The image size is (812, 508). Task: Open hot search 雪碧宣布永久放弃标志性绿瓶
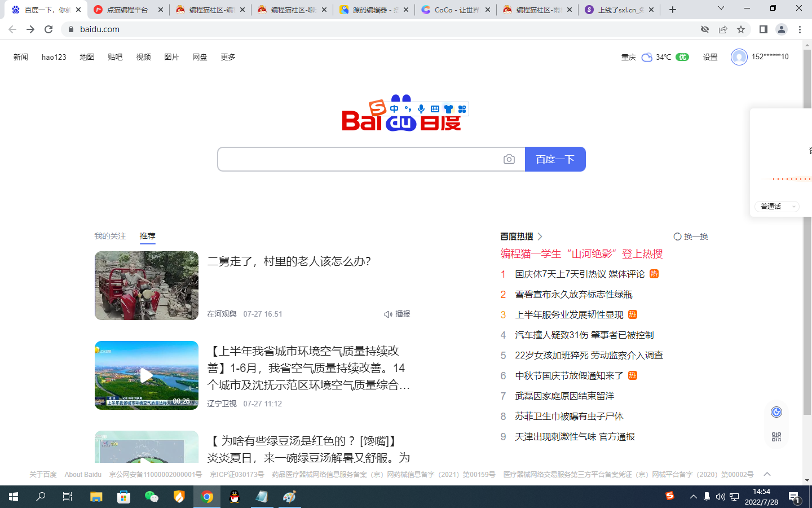[573, 295]
